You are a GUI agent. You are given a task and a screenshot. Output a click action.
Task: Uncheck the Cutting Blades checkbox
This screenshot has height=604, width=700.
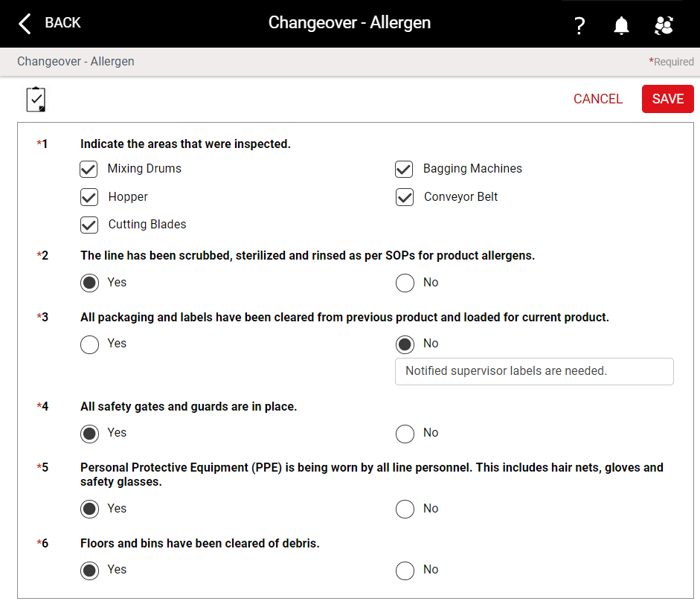coord(89,225)
